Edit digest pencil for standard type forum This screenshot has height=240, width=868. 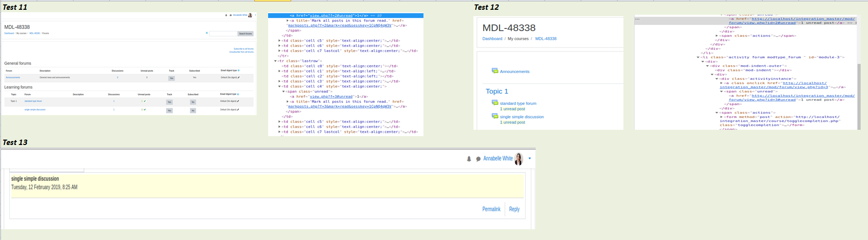tap(238, 101)
